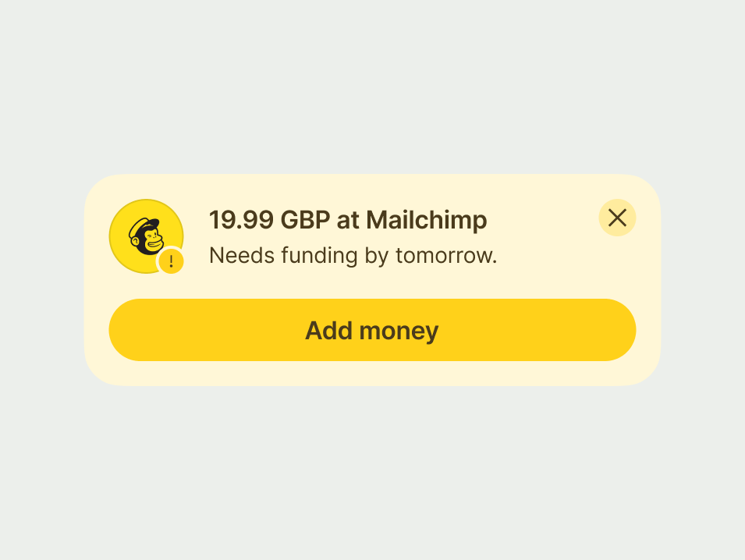Viewport: 745px width, 560px height.
Task: Click the wide yellow Add money pill
Action: [x=373, y=330]
